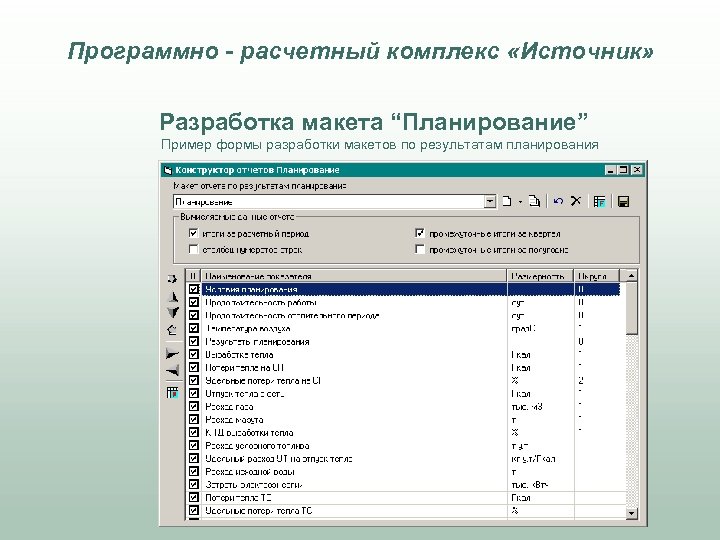
Task: Toggle checkbox столбец номеров строк
Action: (x=193, y=249)
